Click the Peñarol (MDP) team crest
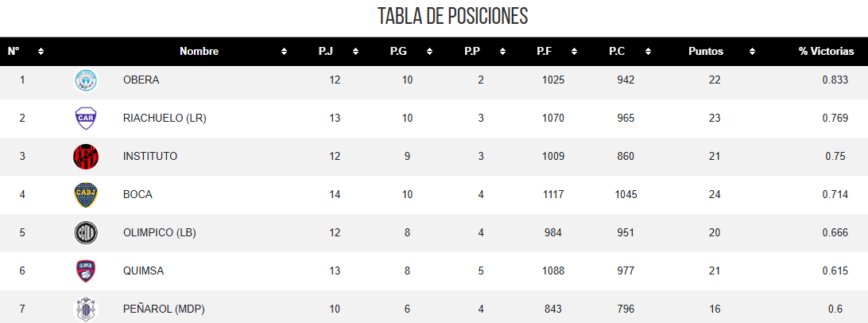The width and height of the screenshot is (868, 323). 85,309
